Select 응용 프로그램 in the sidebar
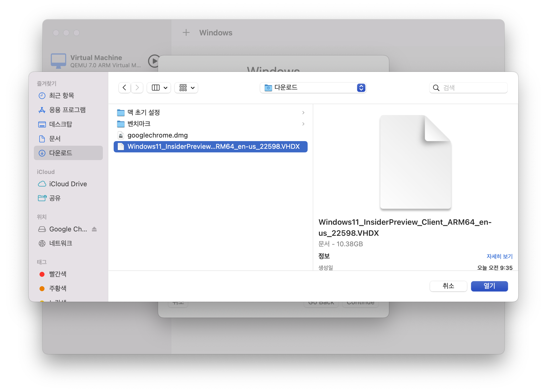The width and height of the screenshot is (547, 392). point(67,110)
